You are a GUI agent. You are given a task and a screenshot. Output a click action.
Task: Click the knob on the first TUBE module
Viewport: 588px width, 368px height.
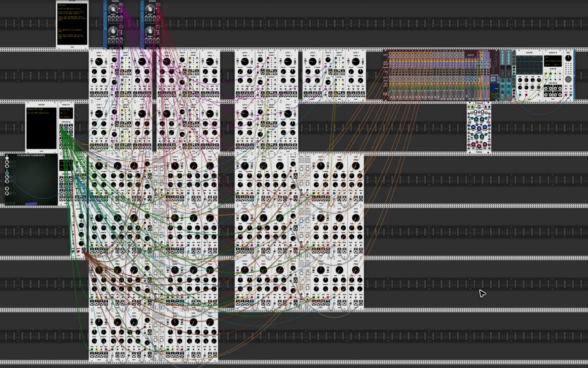pyautogui.click(x=503, y=81)
